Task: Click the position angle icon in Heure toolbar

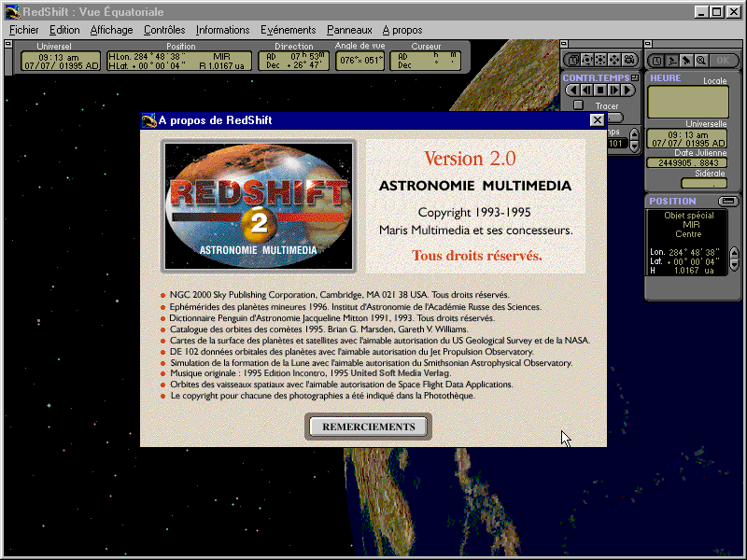Action: tap(671, 61)
